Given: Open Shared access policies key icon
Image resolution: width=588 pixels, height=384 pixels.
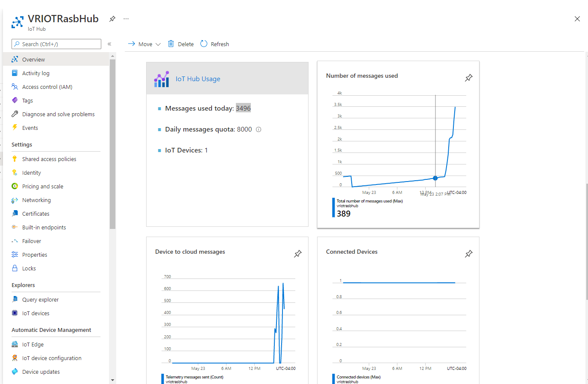Looking at the screenshot, I should point(15,159).
